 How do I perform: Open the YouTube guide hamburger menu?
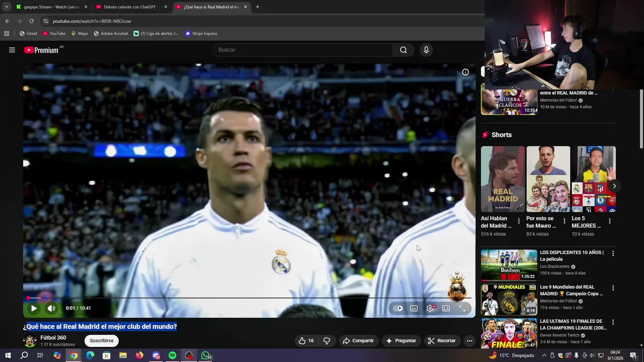[x=12, y=50]
